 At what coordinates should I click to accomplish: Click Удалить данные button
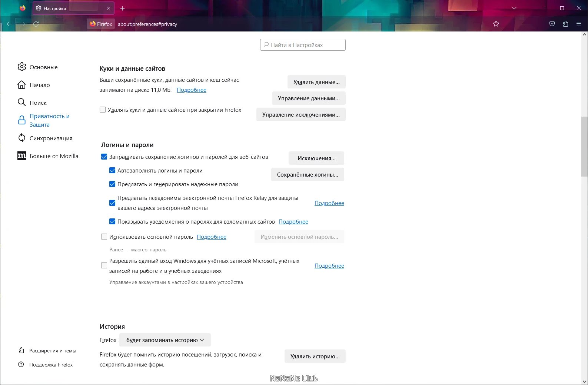pos(316,82)
